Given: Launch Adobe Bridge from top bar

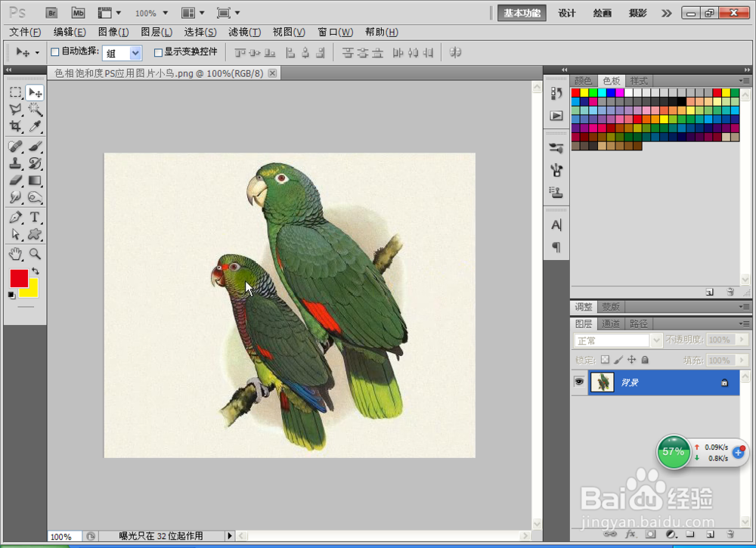Looking at the screenshot, I should tap(51, 13).
